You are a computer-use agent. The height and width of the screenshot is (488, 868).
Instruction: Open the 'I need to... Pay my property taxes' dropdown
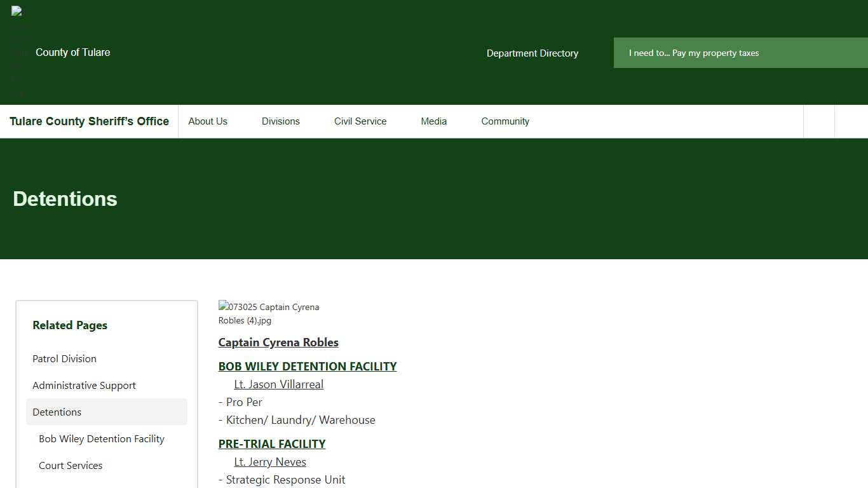693,53
